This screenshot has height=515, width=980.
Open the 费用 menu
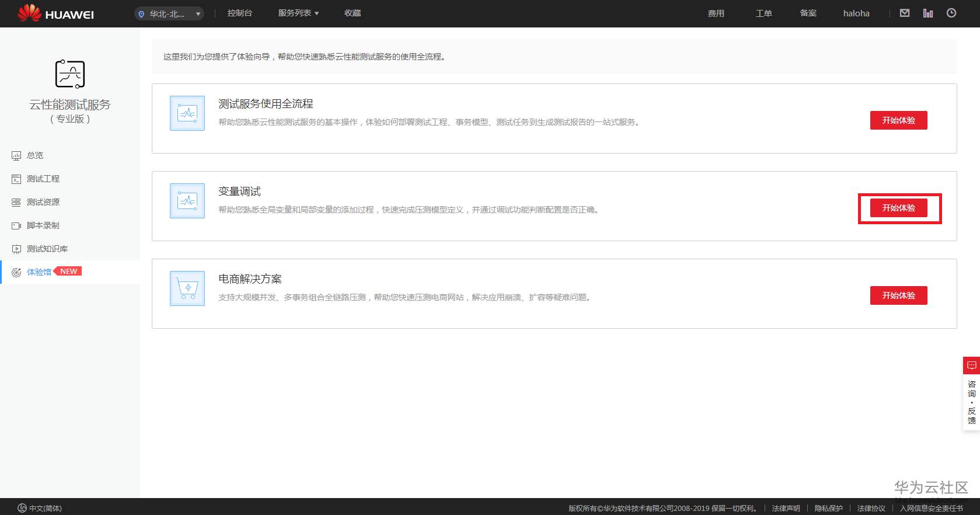(716, 13)
